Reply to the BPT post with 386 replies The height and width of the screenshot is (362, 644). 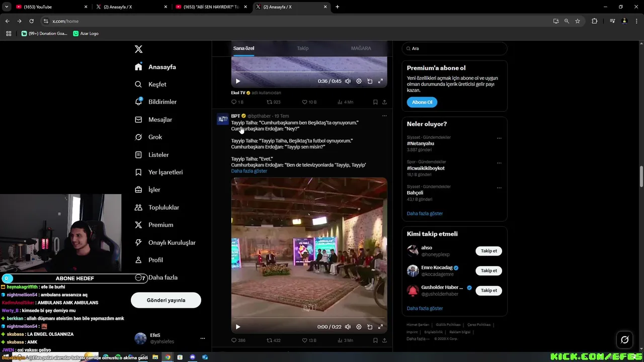[238, 340]
